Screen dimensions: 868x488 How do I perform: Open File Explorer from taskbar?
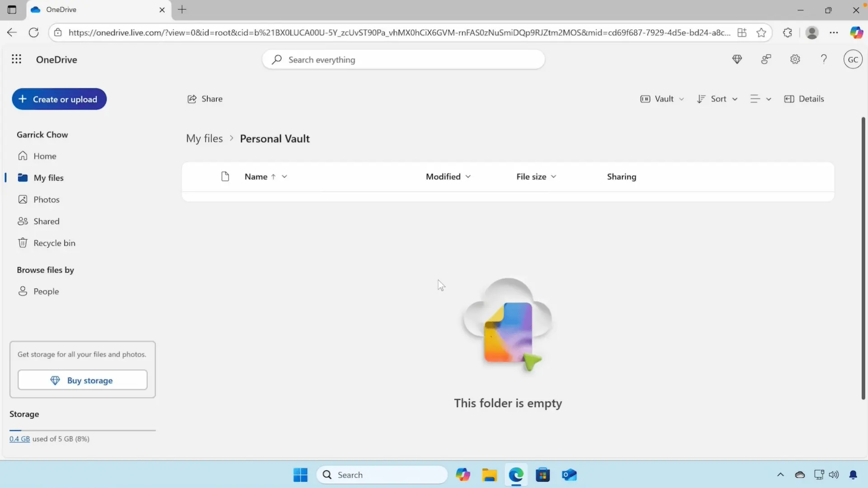[x=489, y=475]
